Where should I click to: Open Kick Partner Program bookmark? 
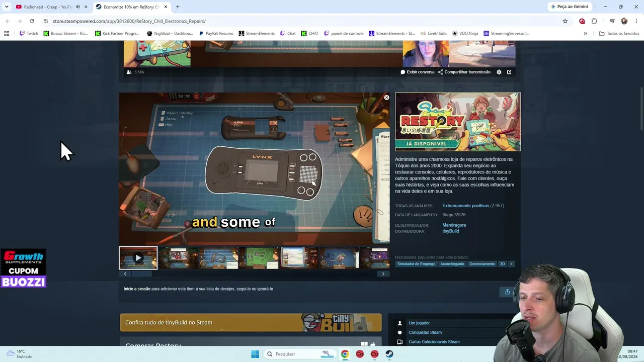(117, 34)
